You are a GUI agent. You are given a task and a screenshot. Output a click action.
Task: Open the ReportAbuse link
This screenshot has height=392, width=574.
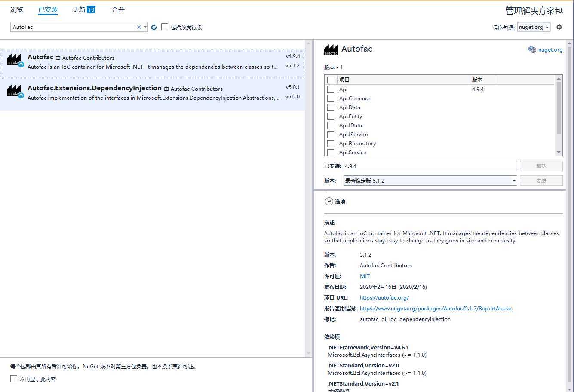pos(436,309)
